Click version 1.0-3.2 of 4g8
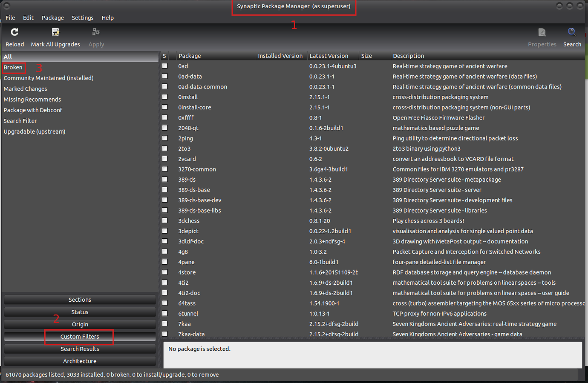 [x=318, y=252]
